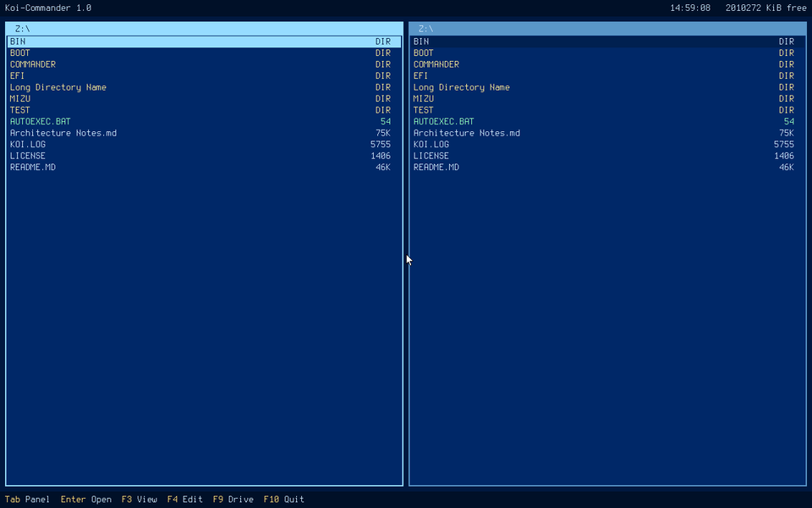
Task: Select Long Directory Name in right panel
Action: coord(607,87)
